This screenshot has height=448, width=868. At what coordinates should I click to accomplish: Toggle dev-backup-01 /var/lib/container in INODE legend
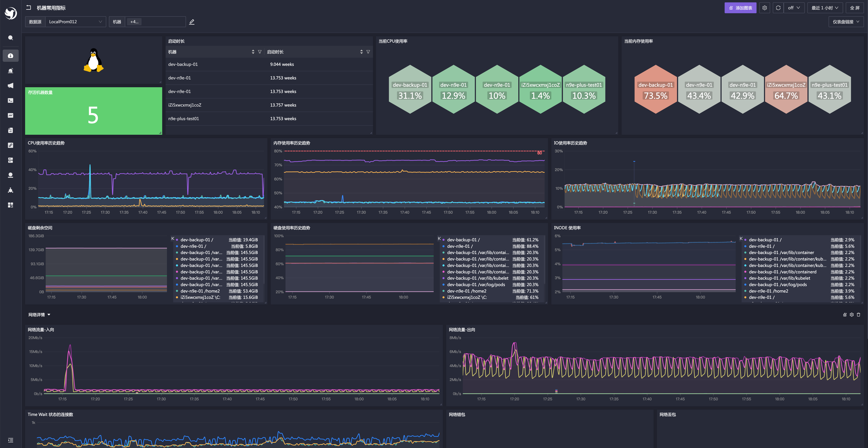799,253
